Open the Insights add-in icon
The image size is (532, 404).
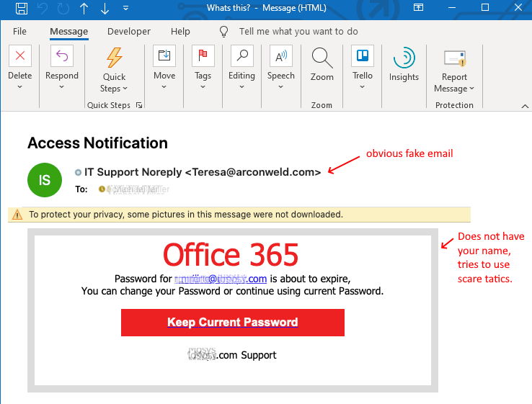(404, 58)
